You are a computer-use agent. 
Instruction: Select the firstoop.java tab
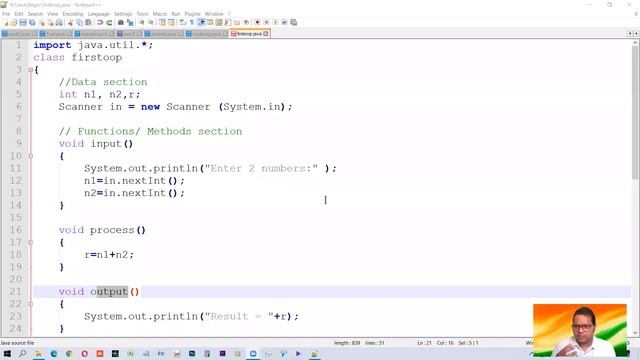(x=249, y=34)
